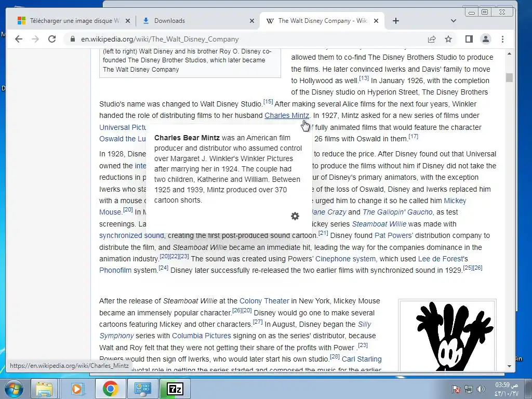The image size is (532, 399).
Task: Open the Chrome side panel
Action: 469,39
